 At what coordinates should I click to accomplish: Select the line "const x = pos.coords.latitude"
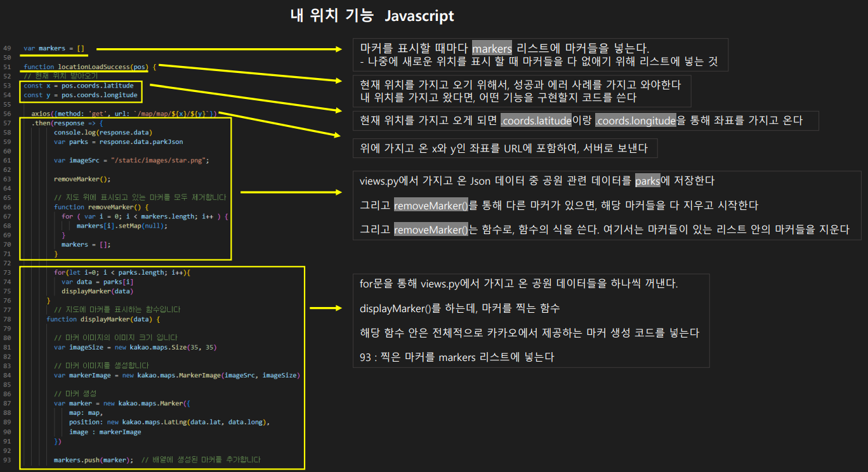[79, 86]
